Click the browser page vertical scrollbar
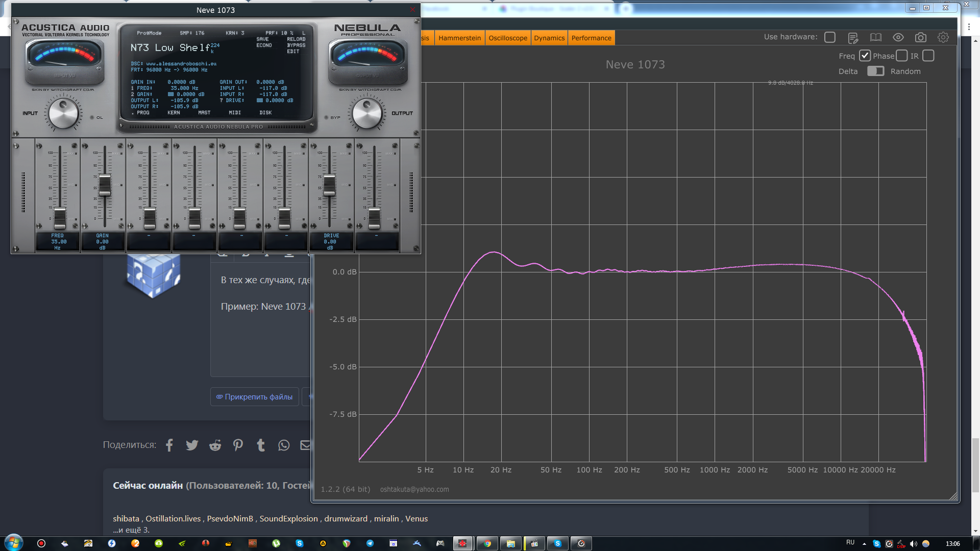Viewport: 980px width, 551px height. point(975,465)
